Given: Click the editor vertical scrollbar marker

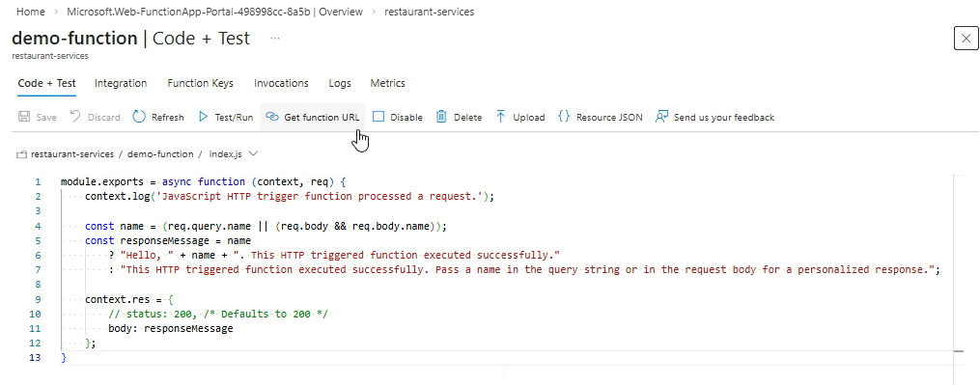Looking at the screenshot, I should (x=959, y=351).
